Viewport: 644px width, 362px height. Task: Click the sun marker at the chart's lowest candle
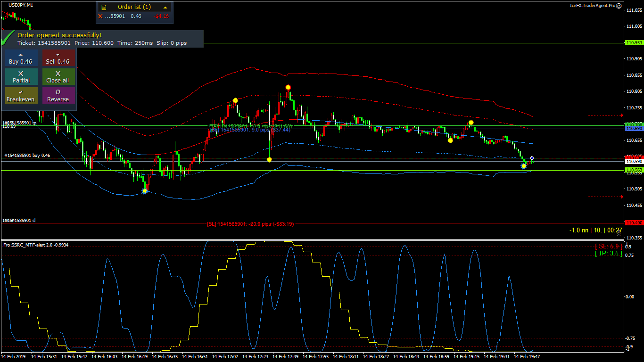point(145,191)
